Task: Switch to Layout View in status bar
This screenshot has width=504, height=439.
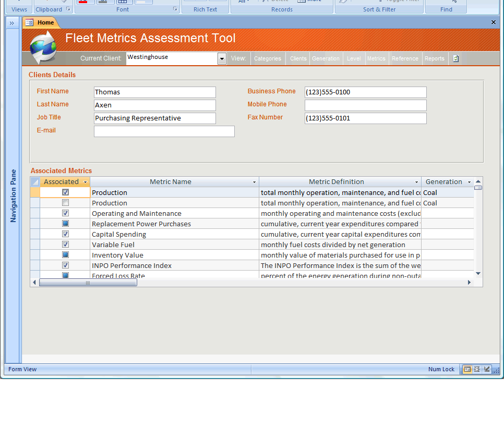Action: (x=477, y=369)
